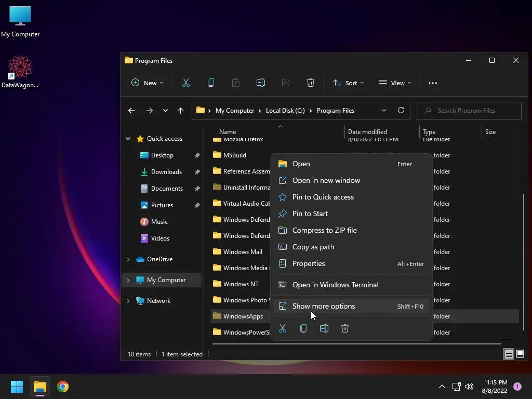532x399 pixels.
Task: Open the volume control in system tray
Action: coord(469,387)
